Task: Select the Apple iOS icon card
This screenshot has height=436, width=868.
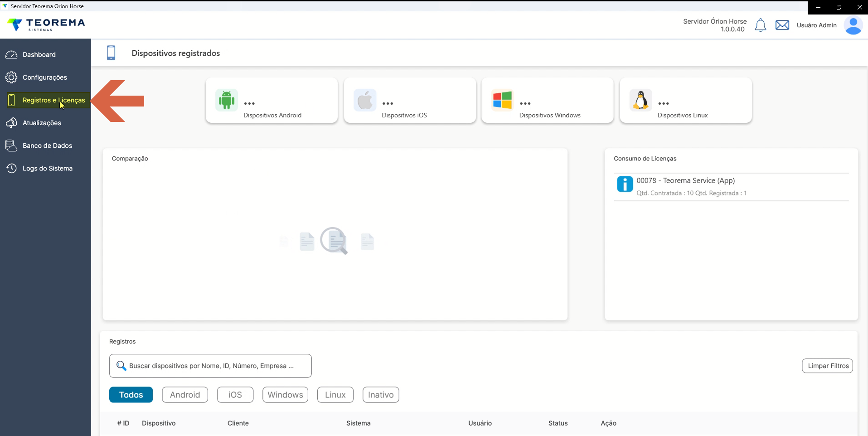Action: click(365, 100)
